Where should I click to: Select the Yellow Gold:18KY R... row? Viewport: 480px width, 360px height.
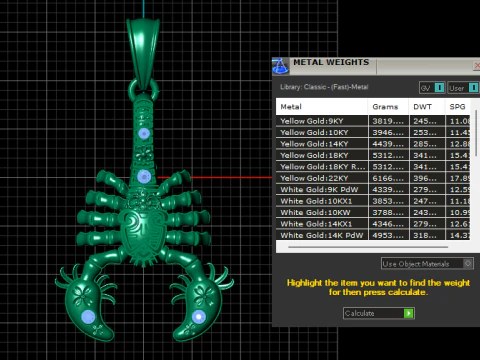[x=373, y=167]
